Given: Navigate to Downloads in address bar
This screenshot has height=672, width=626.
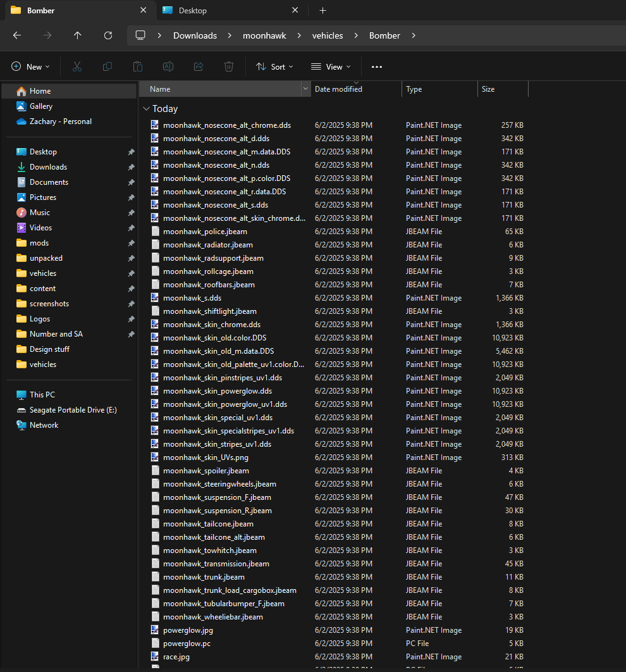Looking at the screenshot, I should 195,35.
